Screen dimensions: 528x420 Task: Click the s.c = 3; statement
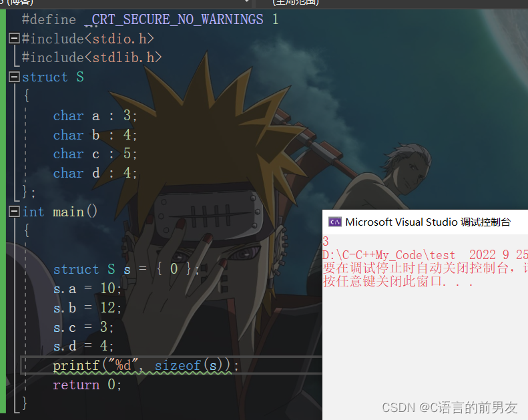click(x=83, y=327)
